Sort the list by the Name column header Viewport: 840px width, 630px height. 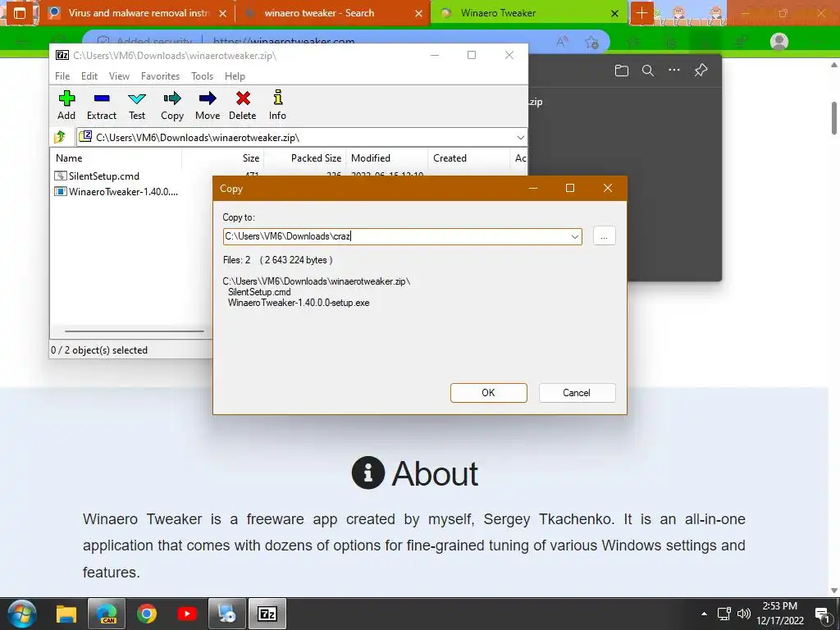click(x=116, y=158)
